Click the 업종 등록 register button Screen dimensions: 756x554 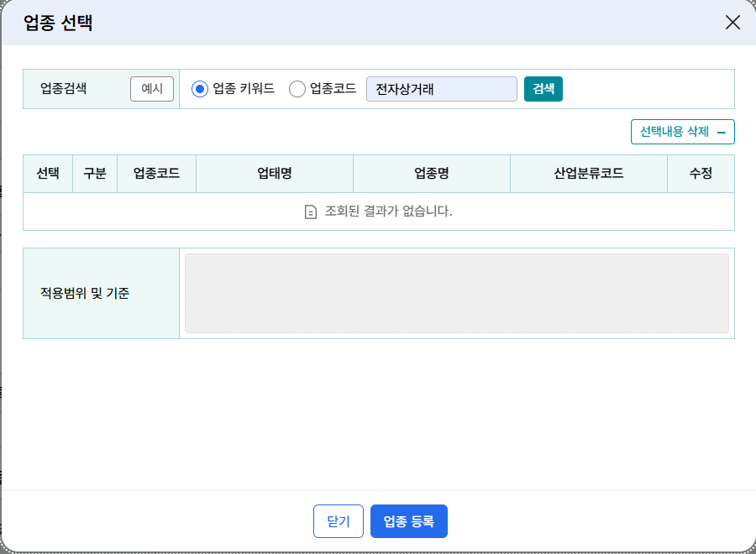tap(409, 521)
